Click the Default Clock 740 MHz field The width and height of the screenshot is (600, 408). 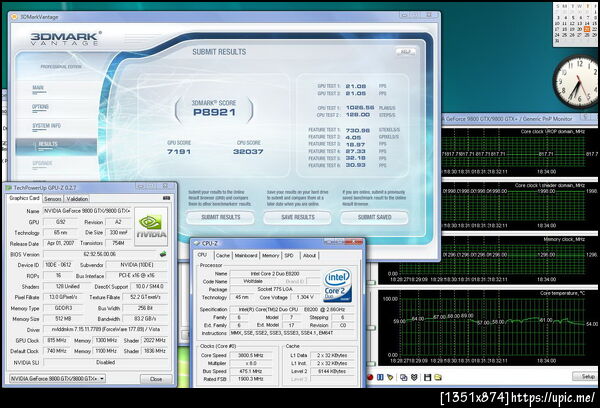(56, 351)
